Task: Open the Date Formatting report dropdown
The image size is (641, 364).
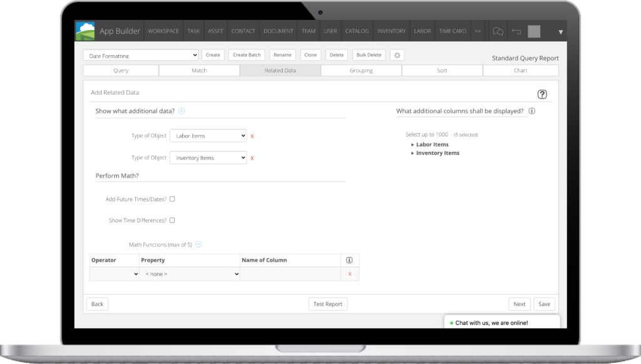Action: [141, 55]
